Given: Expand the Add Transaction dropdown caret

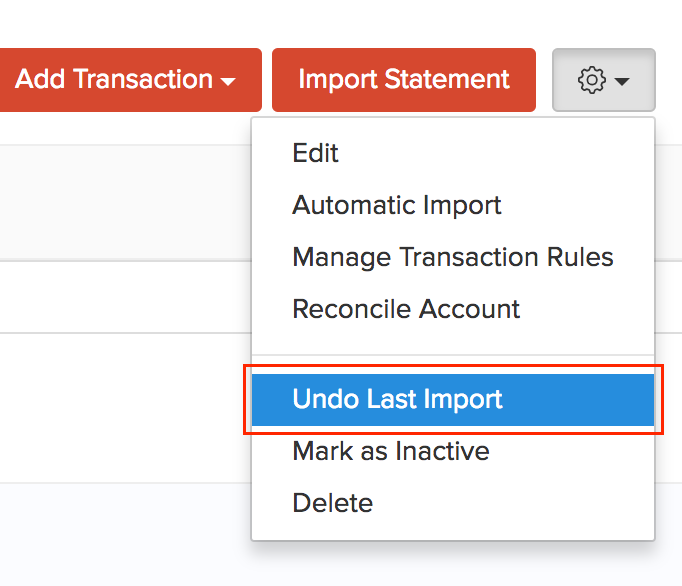Looking at the screenshot, I should [x=229, y=81].
